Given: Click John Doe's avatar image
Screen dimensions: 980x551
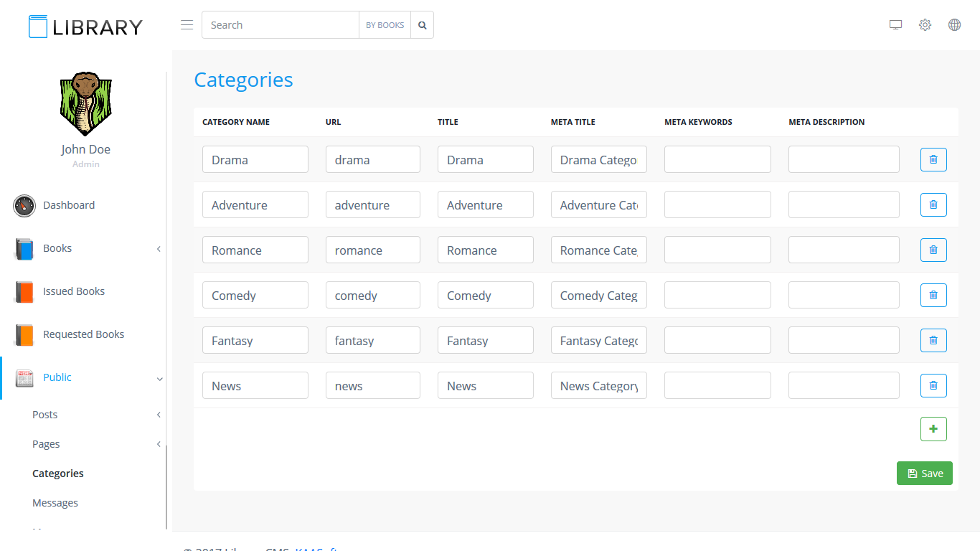Looking at the screenshot, I should click(x=85, y=104).
